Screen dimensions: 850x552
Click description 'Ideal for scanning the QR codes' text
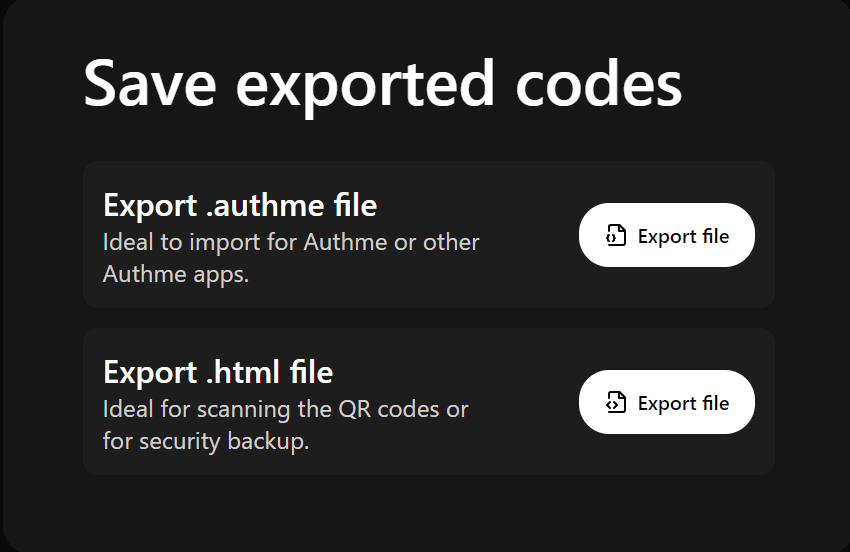tap(285, 425)
